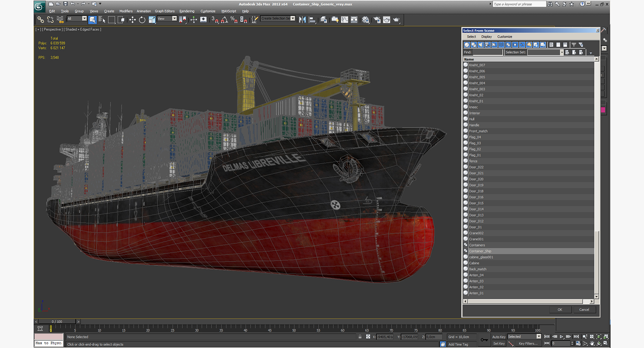The height and width of the screenshot is (348, 644).
Task: Open the Modifiers menu
Action: click(x=126, y=11)
